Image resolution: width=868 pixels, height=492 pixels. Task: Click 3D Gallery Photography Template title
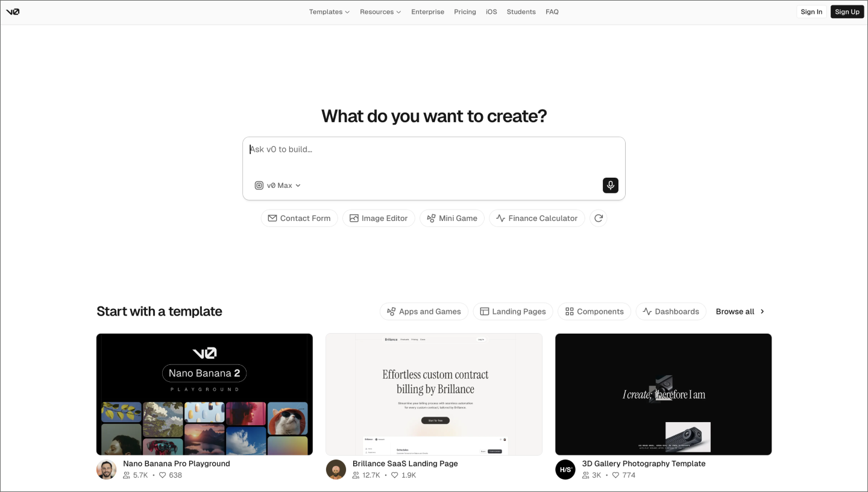644,464
